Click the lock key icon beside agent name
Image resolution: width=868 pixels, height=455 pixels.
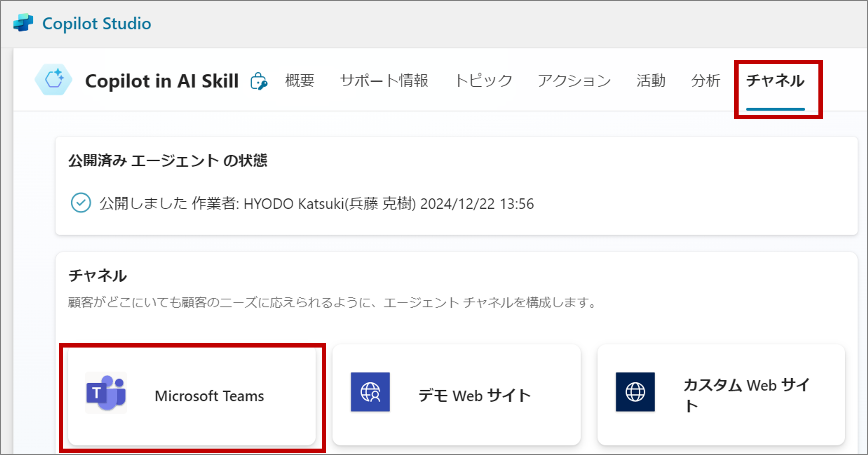click(x=259, y=81)
